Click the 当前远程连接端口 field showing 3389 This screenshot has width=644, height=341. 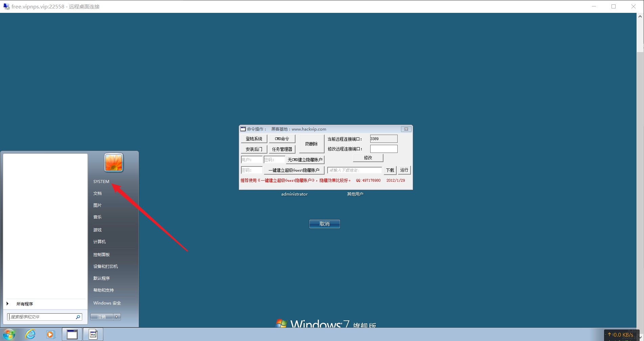point(383,139)
